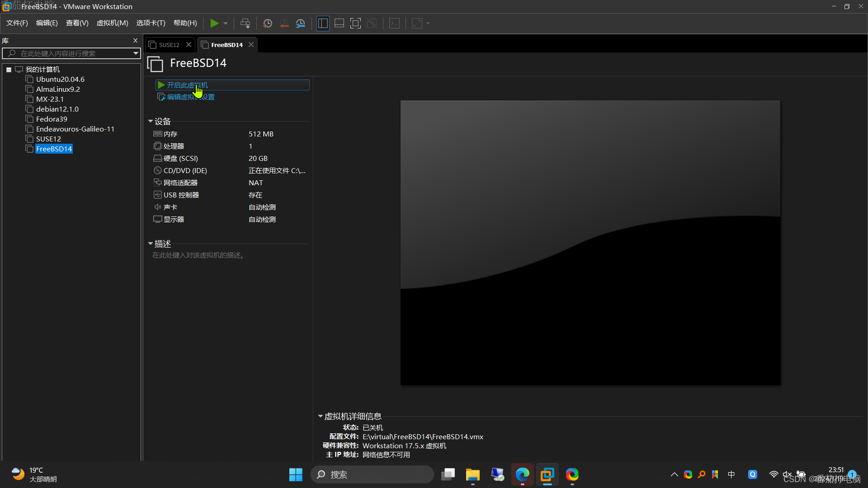Close the FreeBSD14 tab
The width and height of the screenshot is (868, 488).
(x=251, y=44)
